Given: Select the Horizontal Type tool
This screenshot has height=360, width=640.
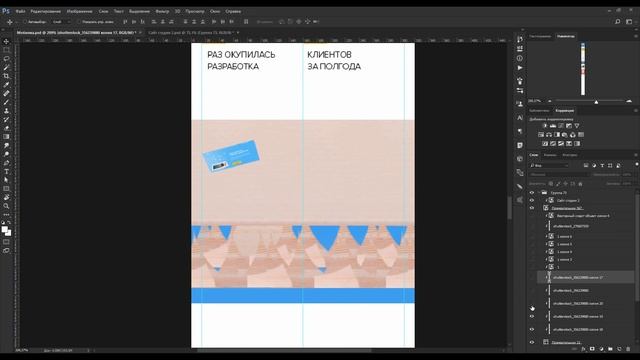Looking at the screenshot, I should point(6,171).
